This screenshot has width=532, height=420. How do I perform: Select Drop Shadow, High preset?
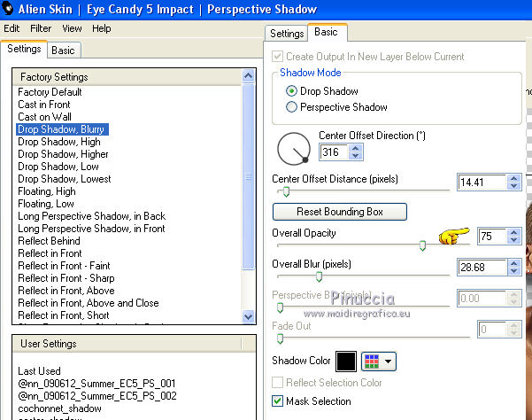point(59,142)
